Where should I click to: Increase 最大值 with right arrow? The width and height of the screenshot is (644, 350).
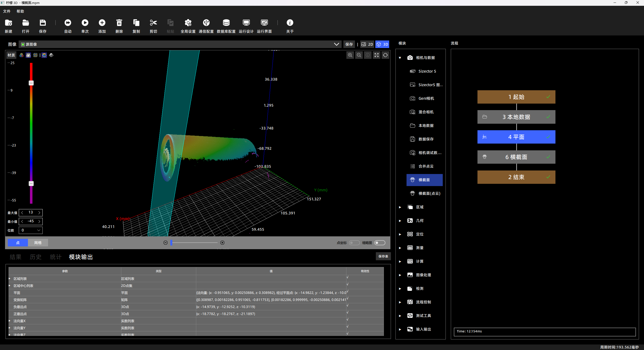point(39,213)
